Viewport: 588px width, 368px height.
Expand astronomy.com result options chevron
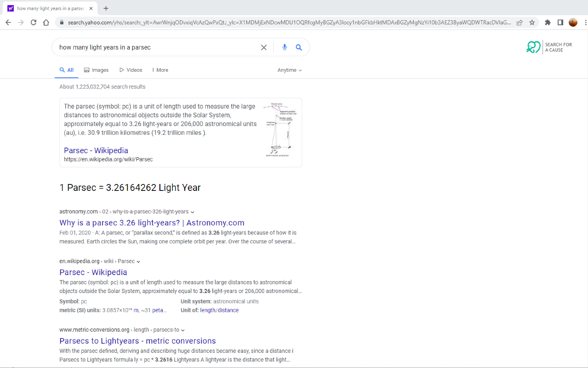point(192,212)
